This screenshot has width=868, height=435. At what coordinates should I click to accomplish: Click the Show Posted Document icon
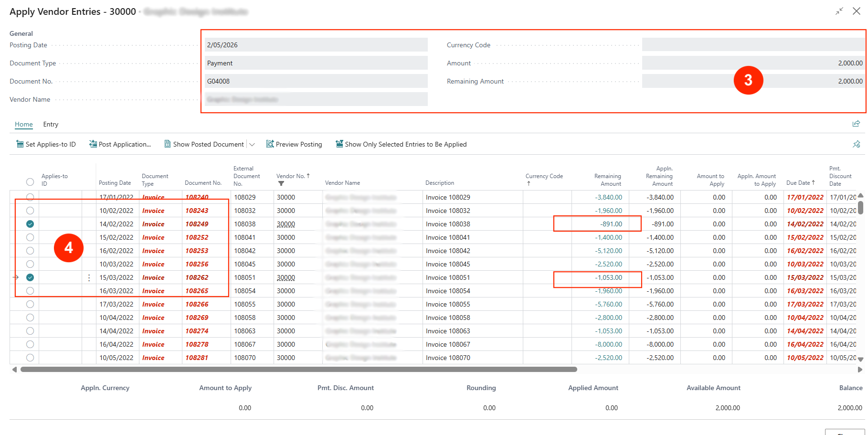168,144
